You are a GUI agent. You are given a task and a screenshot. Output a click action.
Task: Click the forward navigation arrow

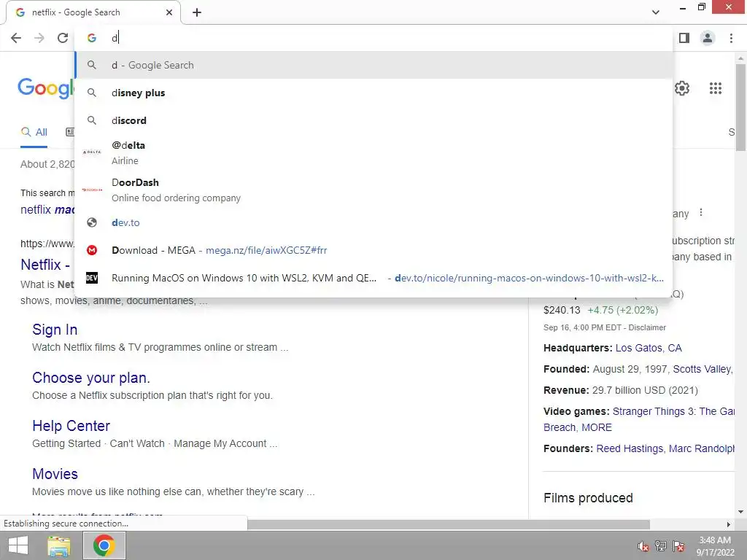39,38
